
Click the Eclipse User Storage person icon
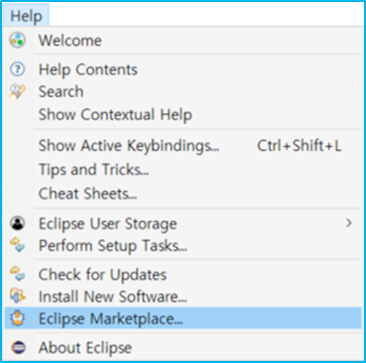[x=17, y=223]
